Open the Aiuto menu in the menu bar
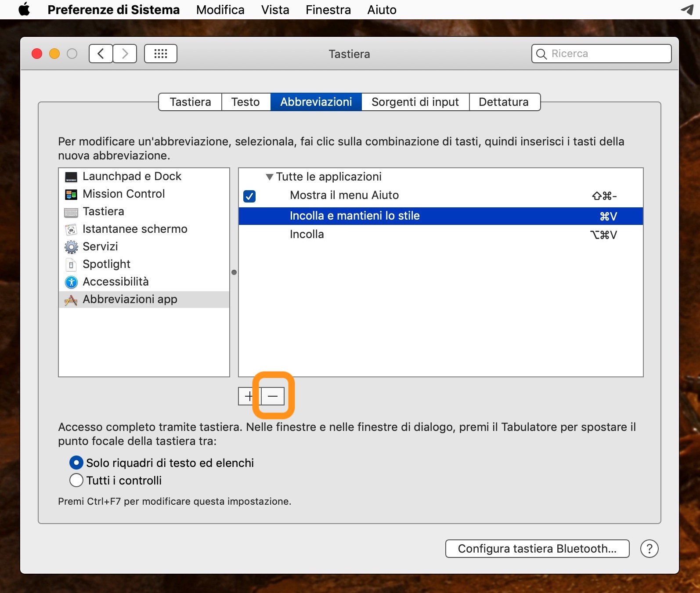The height and width of the screenshot is (593, 700). pyautogui.click(x=382, y=10)
